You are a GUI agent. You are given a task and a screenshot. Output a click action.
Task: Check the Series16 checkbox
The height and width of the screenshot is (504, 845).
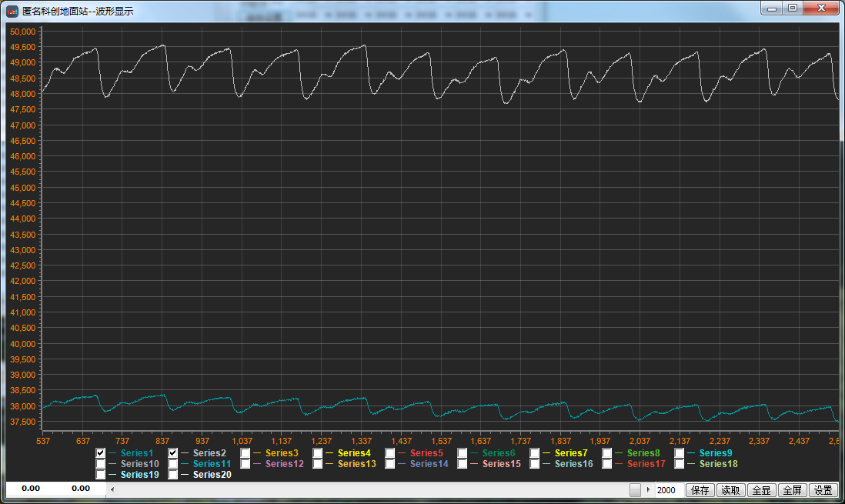pyautogui.click(x=535, y=463)
